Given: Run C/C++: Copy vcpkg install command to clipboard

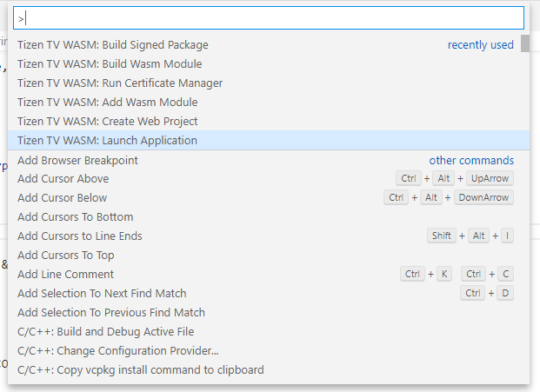Looking at the screenshot, I should 269,370.
